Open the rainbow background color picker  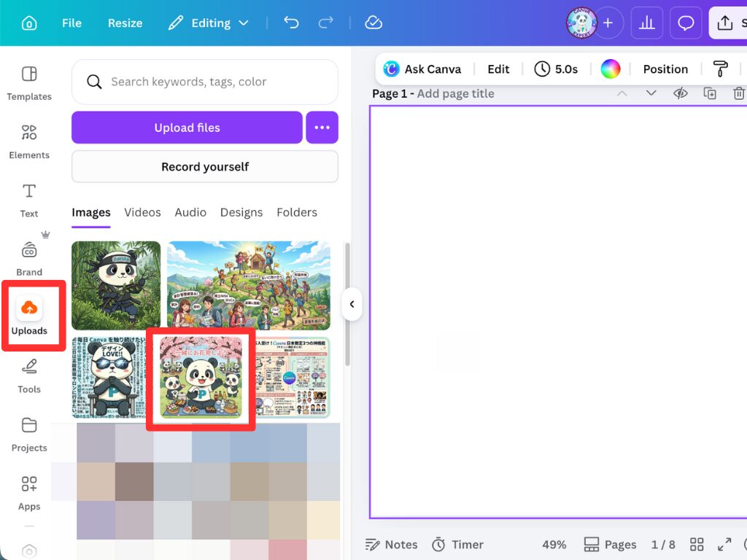coord(610,69)
